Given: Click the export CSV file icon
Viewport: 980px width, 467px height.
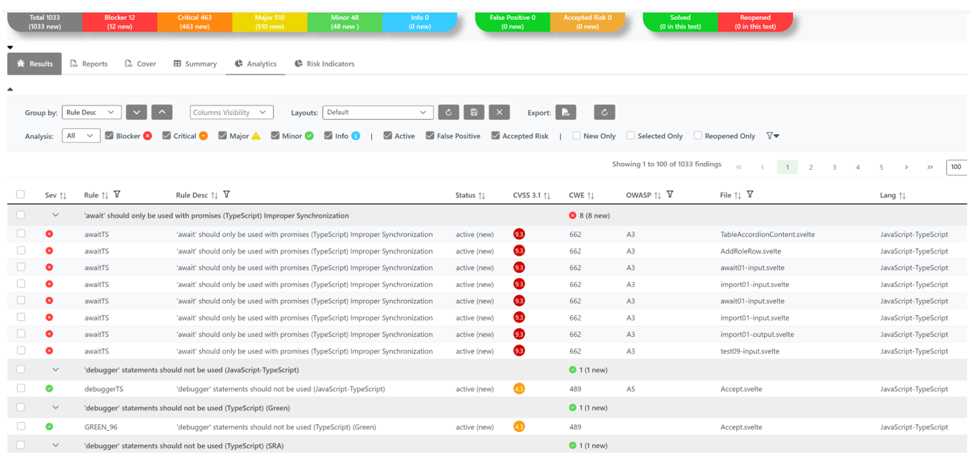Looking at the screenshot, I should 565,112.
